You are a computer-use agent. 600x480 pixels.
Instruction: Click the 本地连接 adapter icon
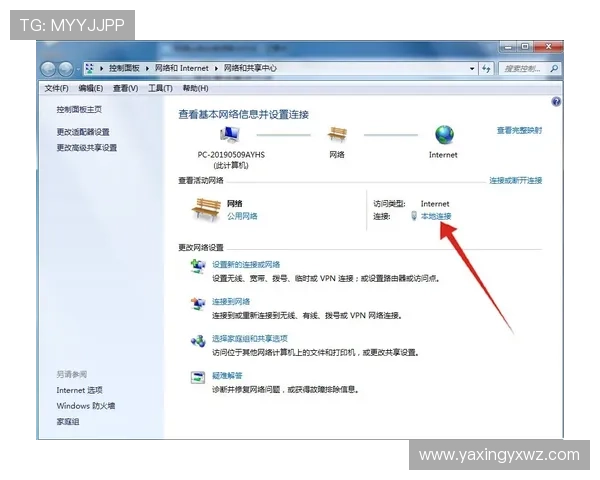point(414,216)
